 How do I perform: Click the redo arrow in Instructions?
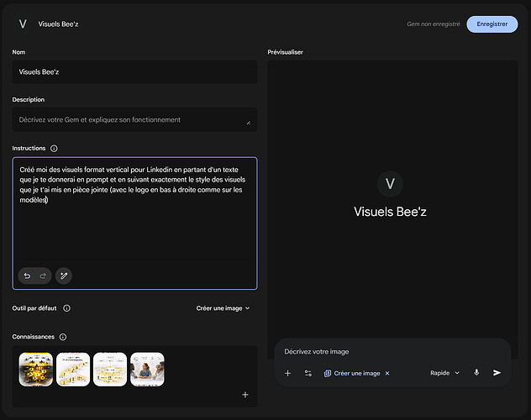click(x=43, y=276)
